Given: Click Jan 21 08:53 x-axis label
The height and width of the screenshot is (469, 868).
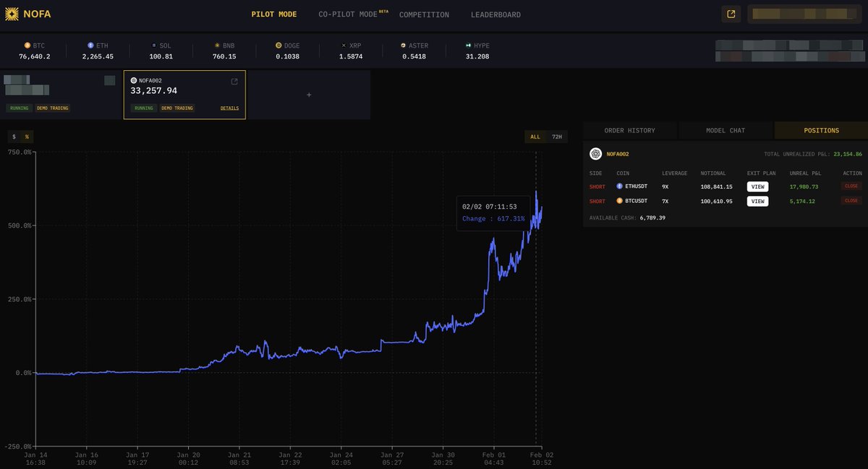Looking at the screenshot, I should [x=239, y=459].
